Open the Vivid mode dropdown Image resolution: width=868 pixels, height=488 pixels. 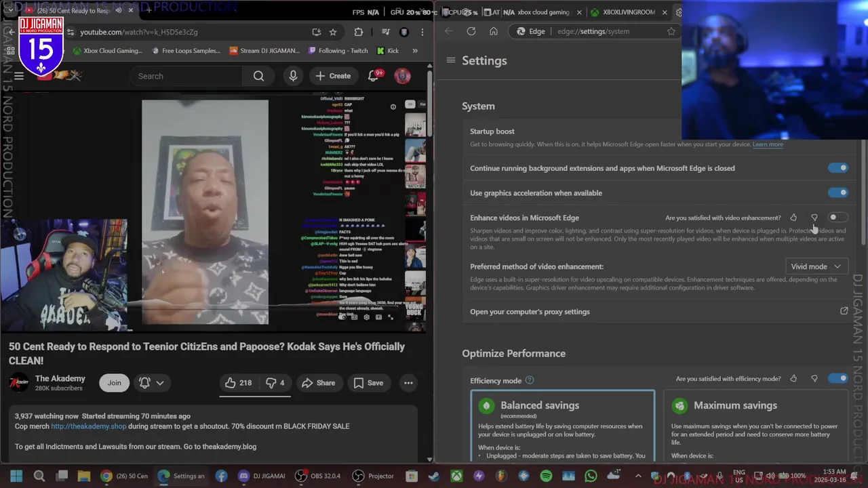pos(816,266)
